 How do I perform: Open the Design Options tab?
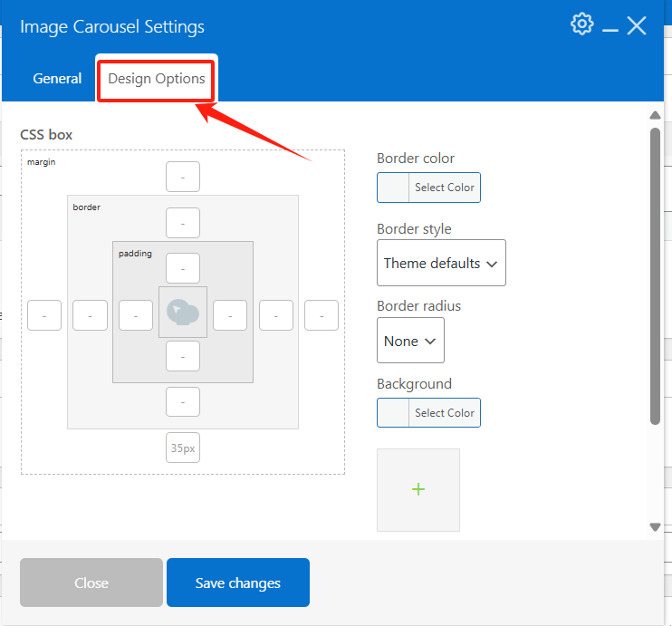(x=157, y=79)
